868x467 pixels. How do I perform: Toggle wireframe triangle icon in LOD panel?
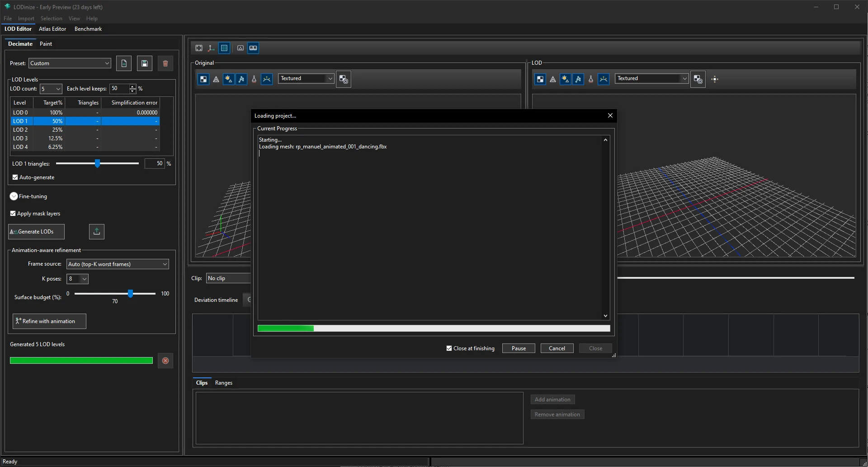(553, 79)
